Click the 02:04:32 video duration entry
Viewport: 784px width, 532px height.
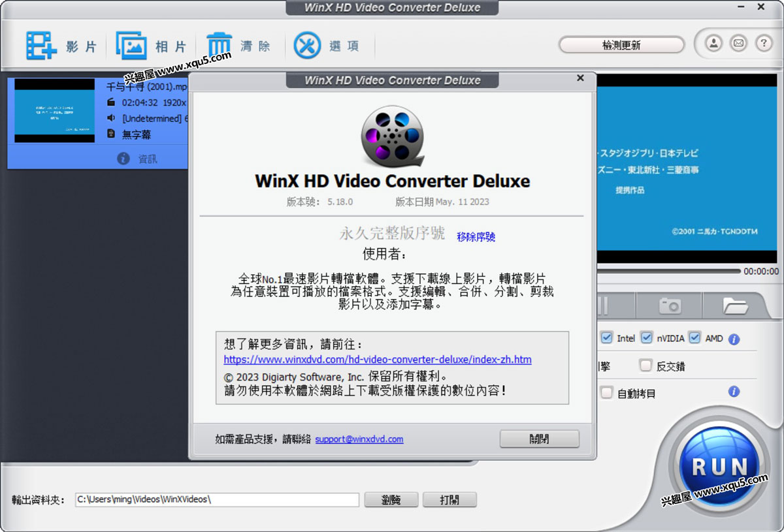click(140, 102)
